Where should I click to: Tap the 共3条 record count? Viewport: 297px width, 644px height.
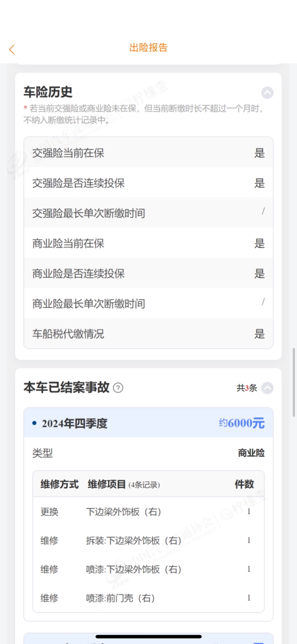(247, 388)
